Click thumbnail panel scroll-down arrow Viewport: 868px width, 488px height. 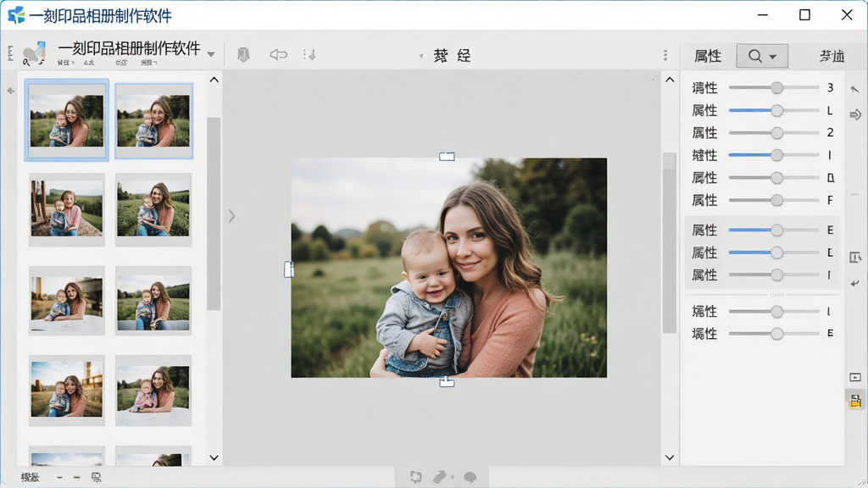click(214, 457)
